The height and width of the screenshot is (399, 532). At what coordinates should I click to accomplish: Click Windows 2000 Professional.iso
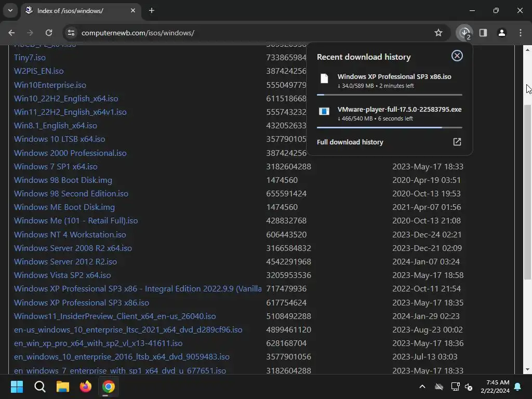tap(70, 153)
